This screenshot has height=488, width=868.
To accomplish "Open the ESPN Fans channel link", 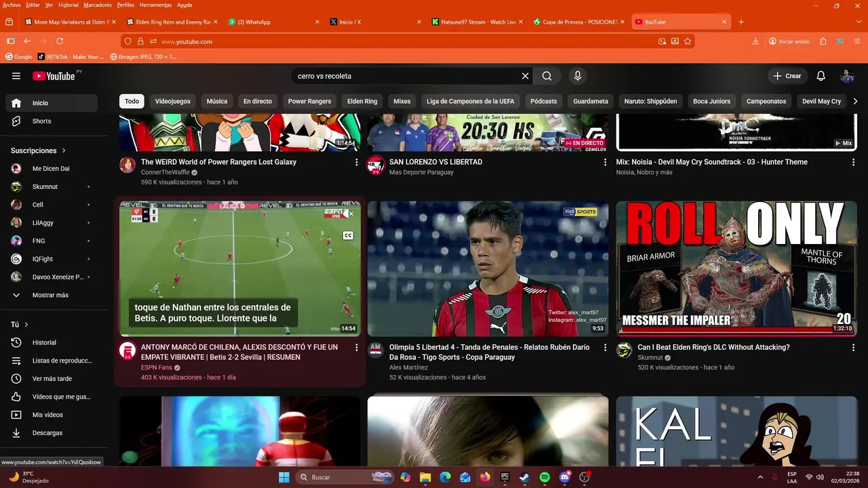I will (x=157, y=367).
